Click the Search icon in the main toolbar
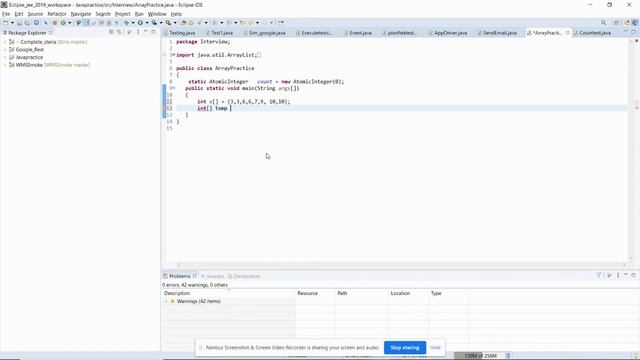640x360 pixels. (603, 23)
